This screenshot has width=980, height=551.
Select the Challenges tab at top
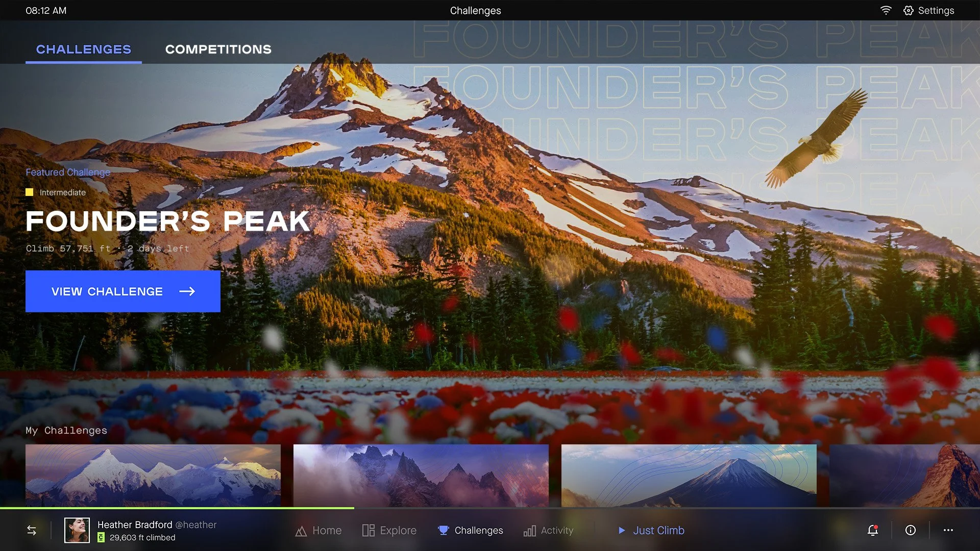click(84, 49)
